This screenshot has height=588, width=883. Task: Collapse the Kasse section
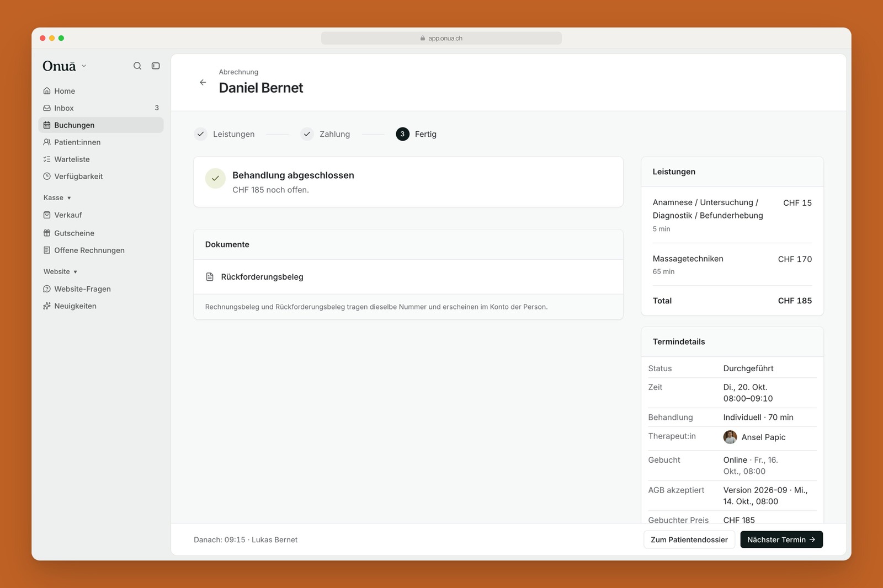pos(57,197)
